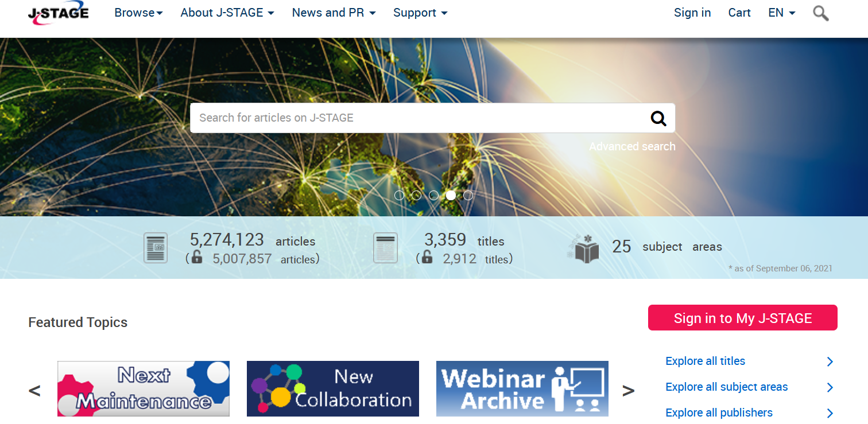Open the EN language dropdown
The height and width of the screenshot is (424, 868).
[x=782, y=13]
